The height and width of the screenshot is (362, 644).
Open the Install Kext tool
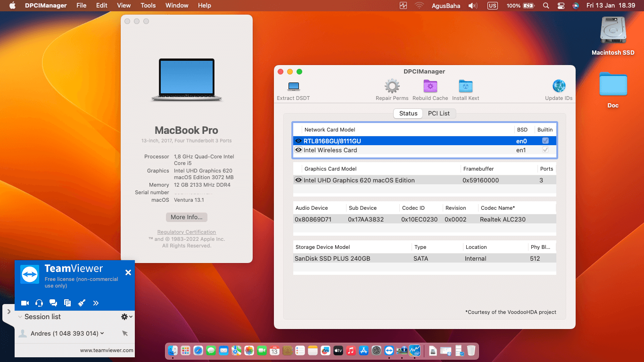tap(465, 87)
